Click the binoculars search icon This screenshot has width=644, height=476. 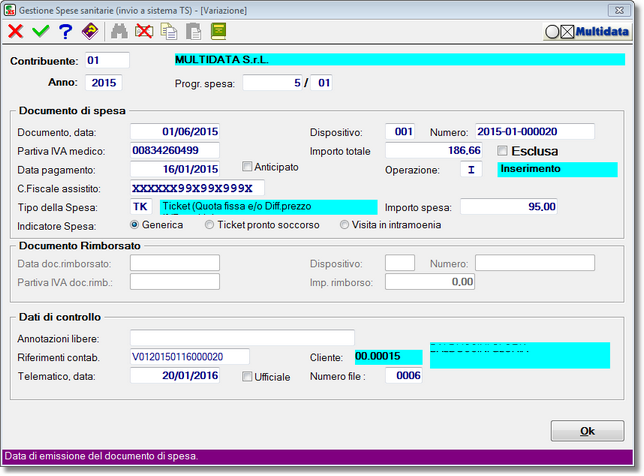(x=119, y=32)
